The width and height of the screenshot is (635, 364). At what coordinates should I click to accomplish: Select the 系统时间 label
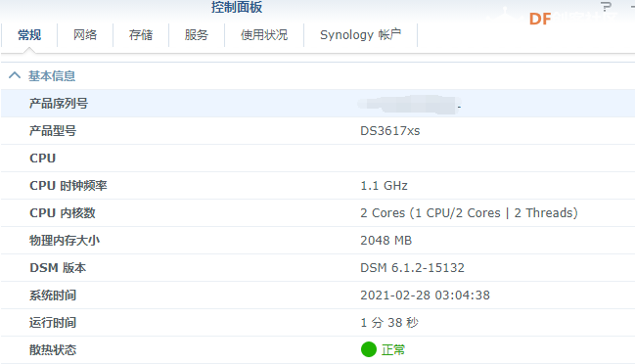[x=53, y=296]
